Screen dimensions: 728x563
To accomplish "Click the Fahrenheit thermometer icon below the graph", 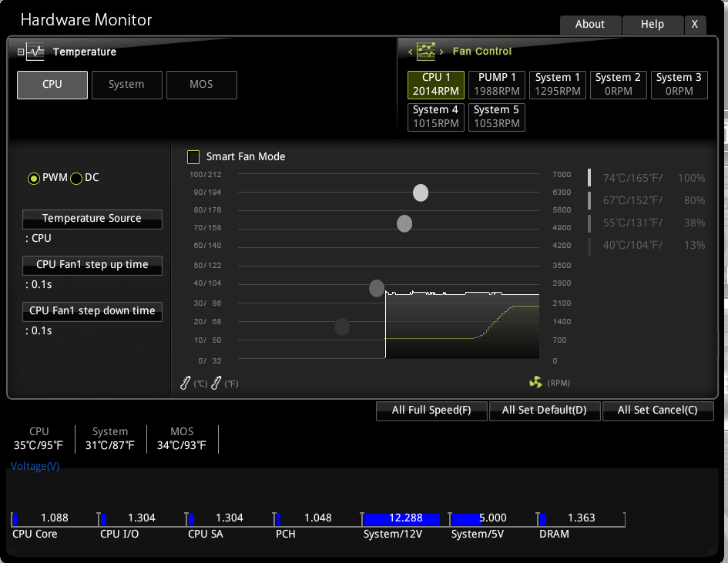I will click(216, 382).
